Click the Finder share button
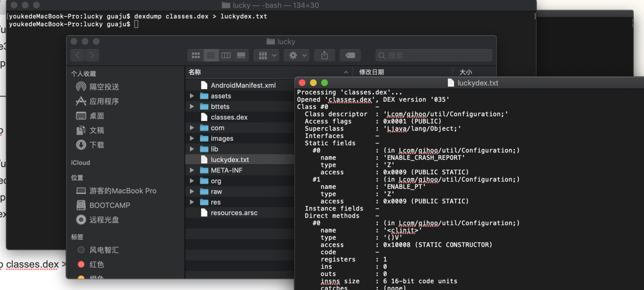Screen dimensions: 644x290 click(325, 56)
